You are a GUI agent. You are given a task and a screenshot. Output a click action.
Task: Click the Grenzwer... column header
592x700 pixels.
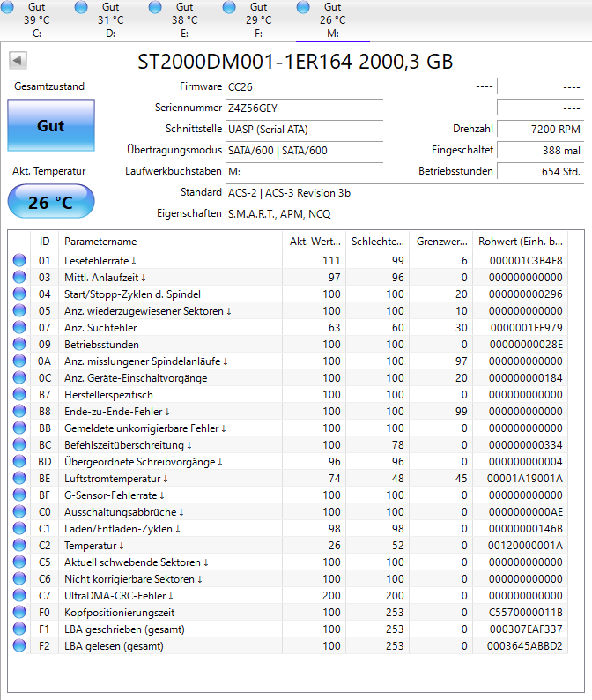441,242
